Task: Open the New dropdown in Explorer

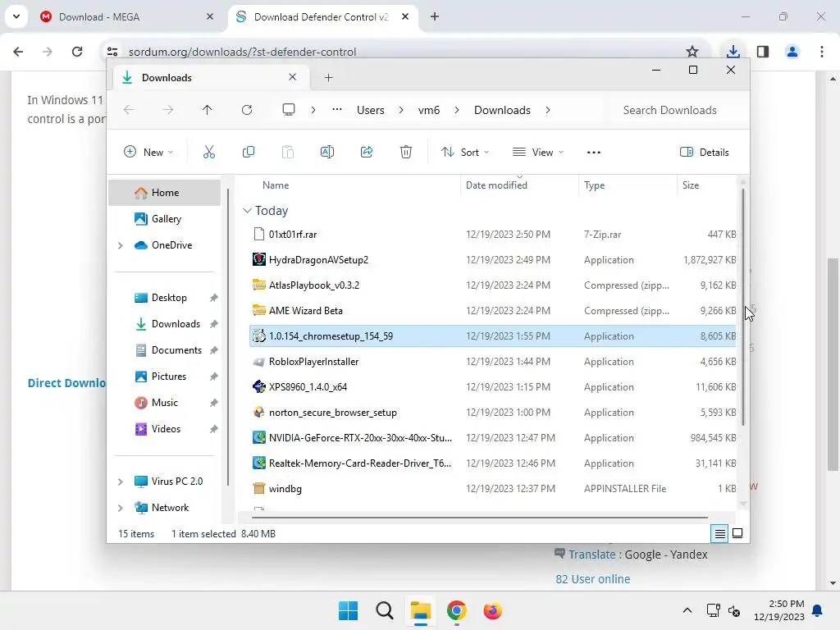Action: (148, 152)
